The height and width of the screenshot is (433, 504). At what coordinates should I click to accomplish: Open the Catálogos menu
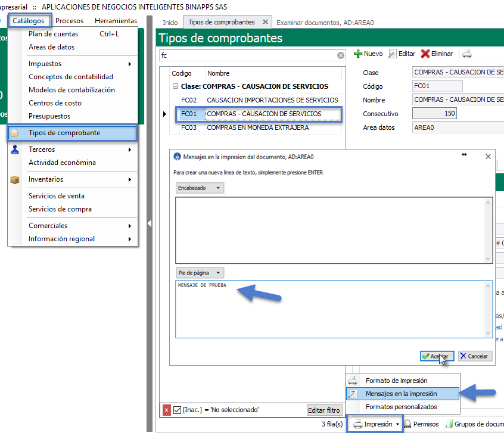click(x=29, y=21)
